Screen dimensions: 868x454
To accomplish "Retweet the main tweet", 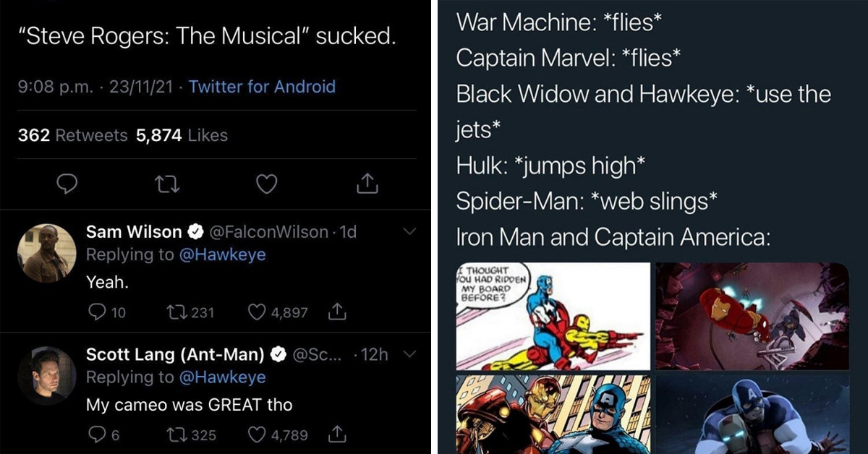I will pyautogui.click(x=167, y=184).
